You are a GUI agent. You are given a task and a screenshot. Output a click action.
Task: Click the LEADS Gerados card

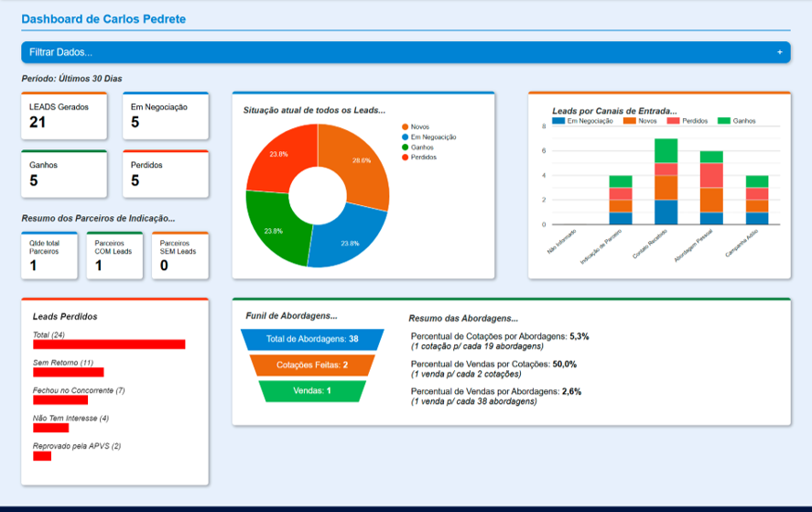(64, 115)
